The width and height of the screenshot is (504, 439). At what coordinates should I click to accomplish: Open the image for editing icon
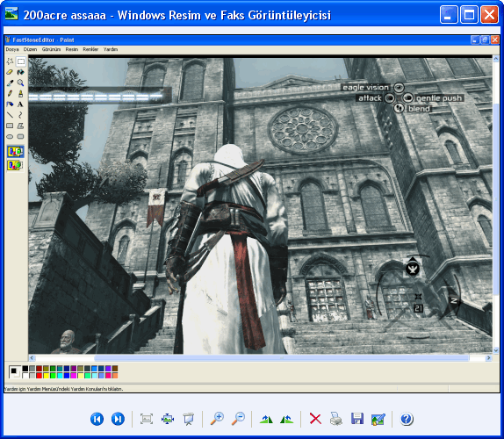378,419
